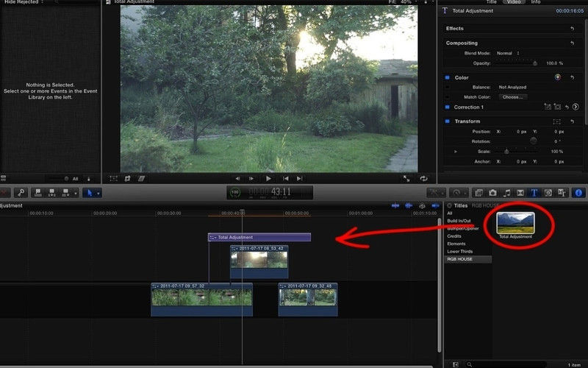Open the edit mode dropdown next to append
Image resolution: width=588 pixels, height=368 pixels.
(76, 193)
